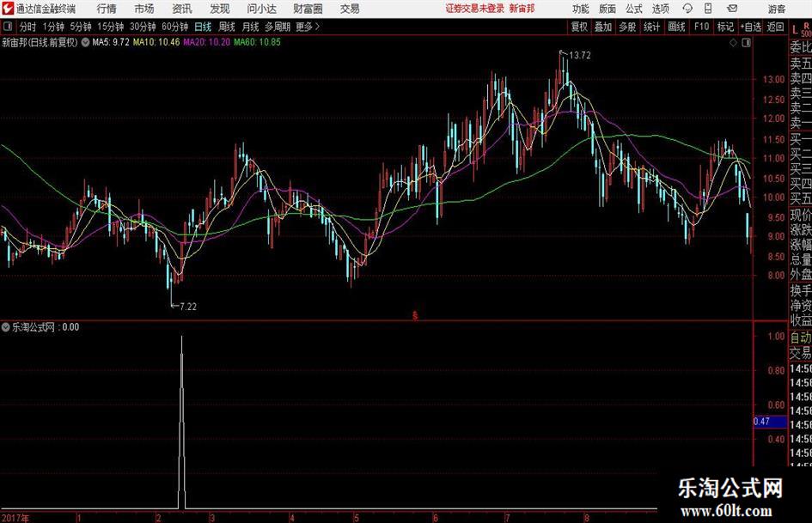Open the customer service headset icon

tap(687, 9)
